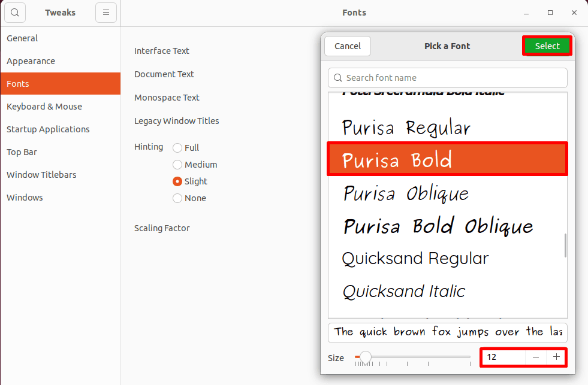The width and height of the screenshot is (588, 385).
Task: Switch to the Appearance section
Action: [x=31, y=60]
